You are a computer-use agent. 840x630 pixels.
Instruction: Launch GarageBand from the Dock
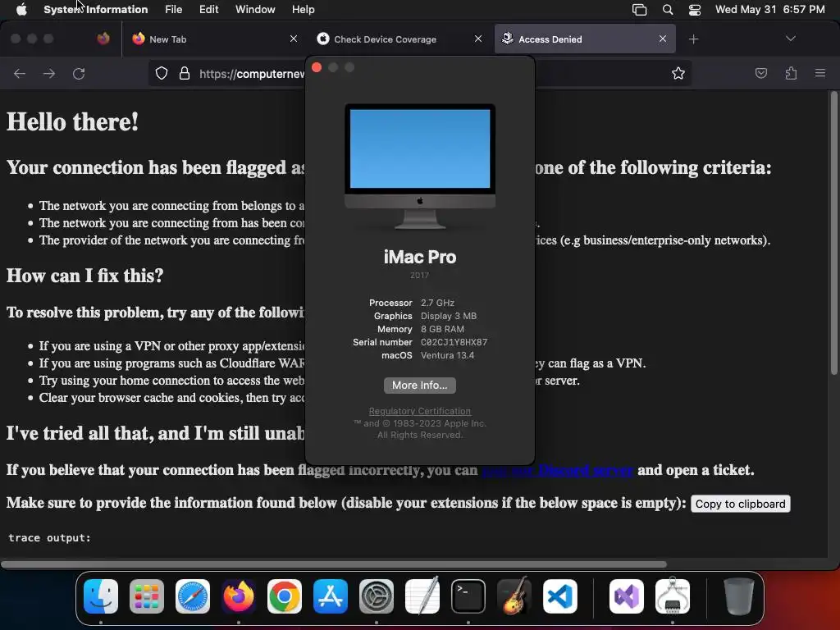pyautogui.click(x=514, y=596)
